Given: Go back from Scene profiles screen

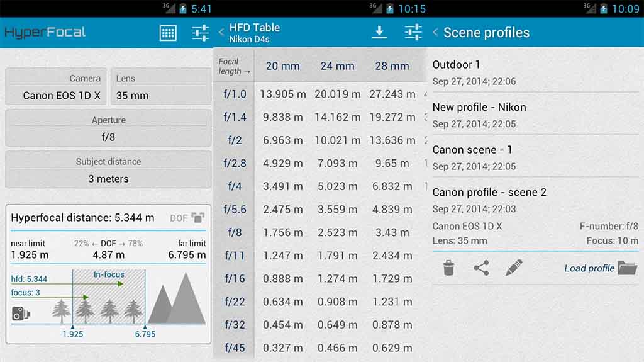Looking at the screenshot, I should pyautogui.click(x=435, y=33).
